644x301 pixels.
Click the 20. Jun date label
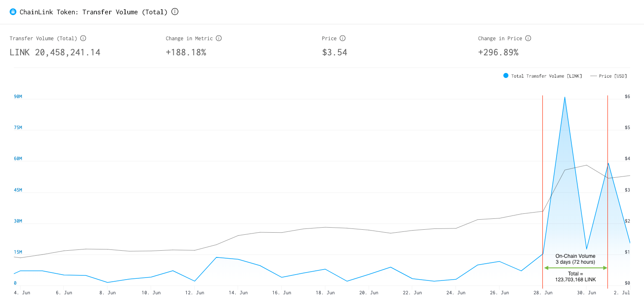pyautogui.click(x=369, y=293)
